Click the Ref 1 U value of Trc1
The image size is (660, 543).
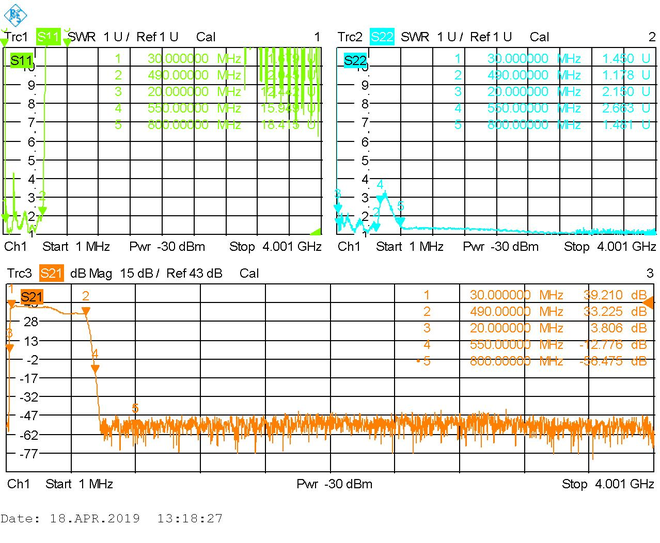click(157, 37)
